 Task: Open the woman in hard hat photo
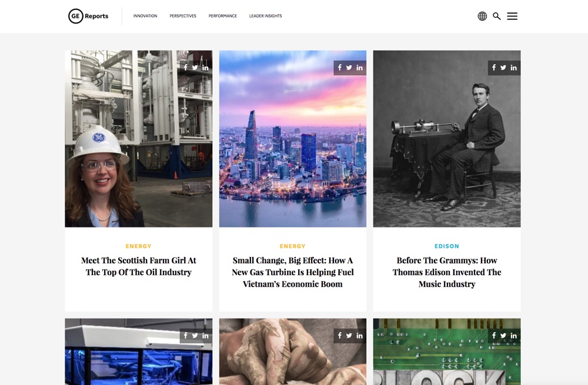pos(139,139)
